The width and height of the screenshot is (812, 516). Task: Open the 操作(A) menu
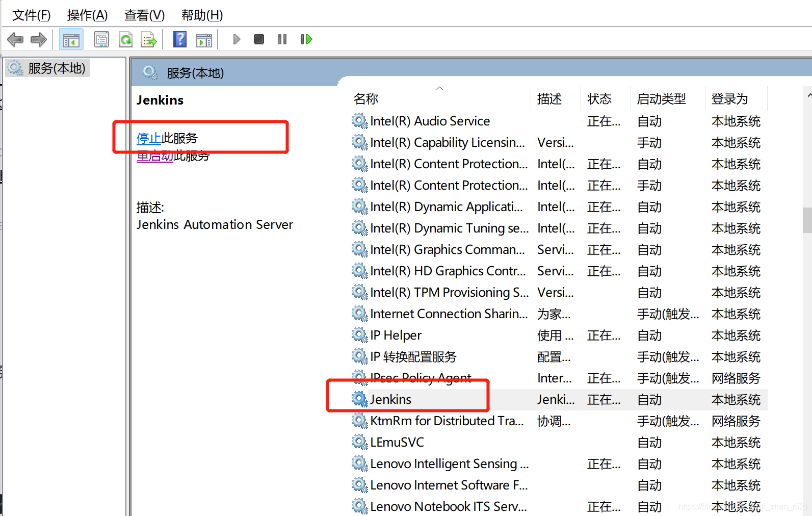[x=87, y=15]
